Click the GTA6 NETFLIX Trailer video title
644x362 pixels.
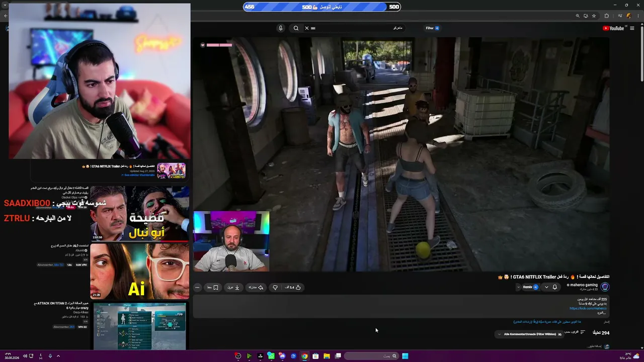(x=553, y=277)
